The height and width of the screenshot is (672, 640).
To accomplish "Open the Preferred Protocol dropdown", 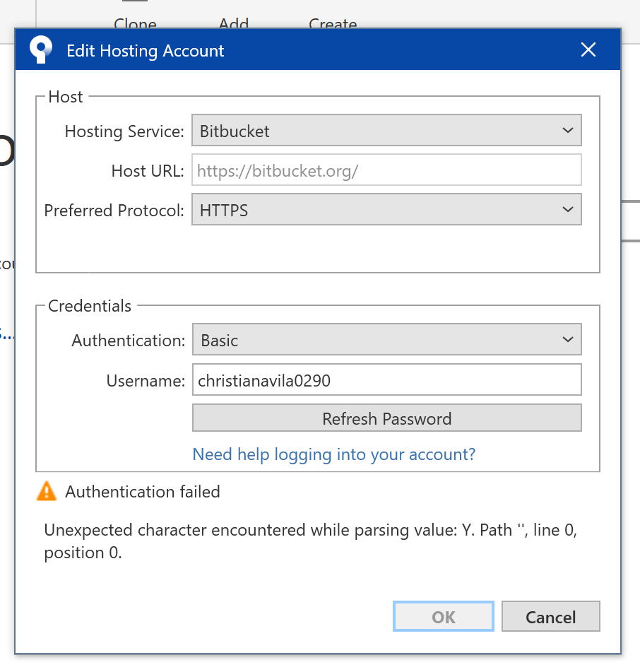I will (x=386, y=210).
